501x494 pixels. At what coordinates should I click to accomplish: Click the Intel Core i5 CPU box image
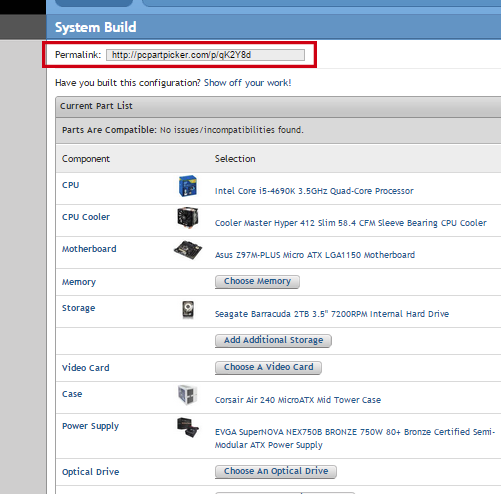[x=188, y=186]
